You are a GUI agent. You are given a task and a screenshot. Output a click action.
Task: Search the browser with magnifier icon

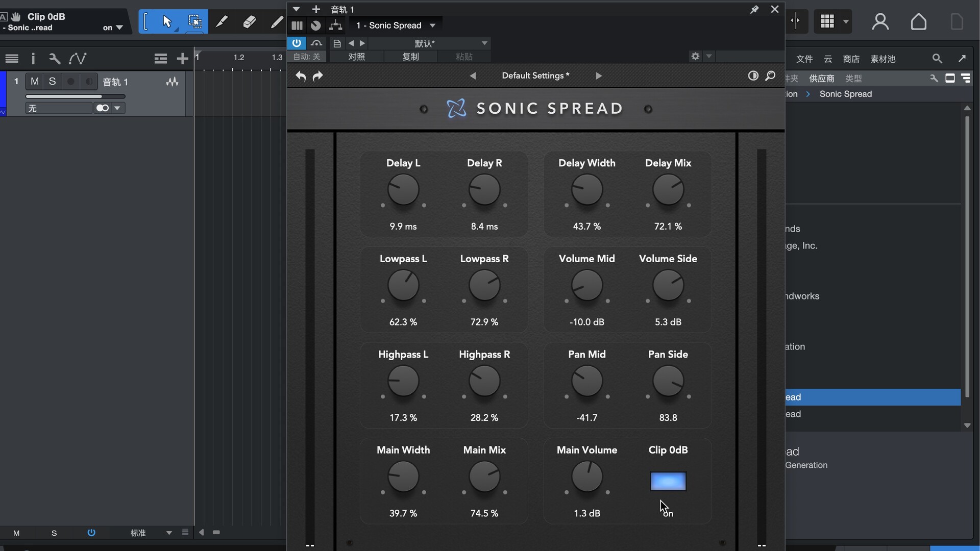click(937, 59)
